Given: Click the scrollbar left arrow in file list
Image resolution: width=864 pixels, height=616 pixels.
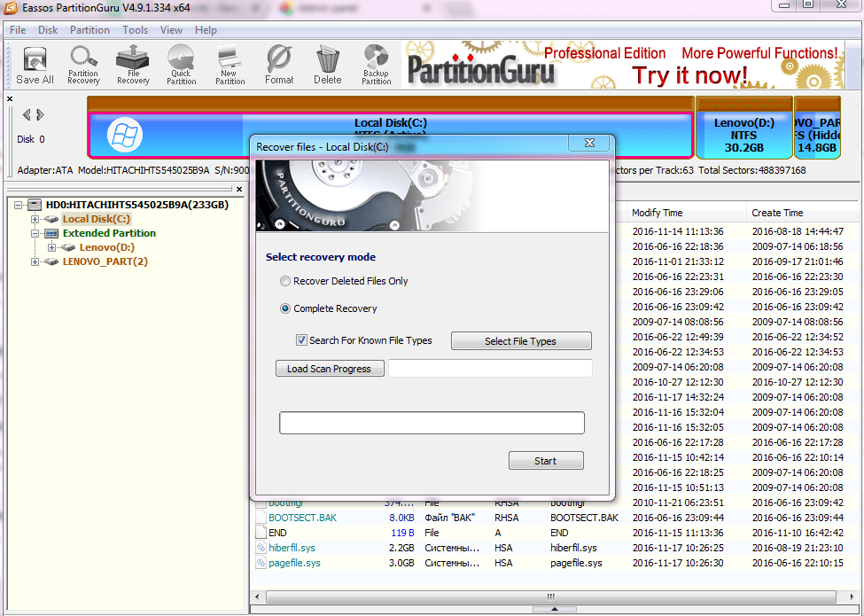Looking at the screenshot, I should tap(257, 597).
